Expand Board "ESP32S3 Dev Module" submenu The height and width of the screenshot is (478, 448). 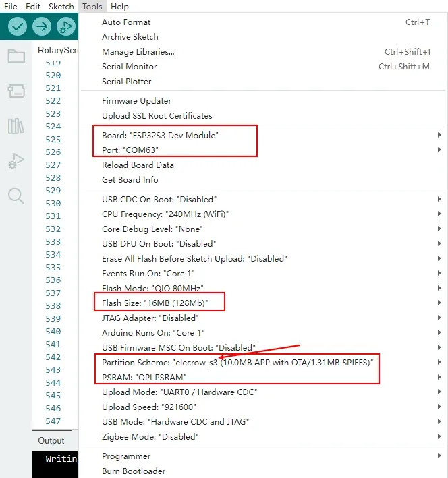pyautogui.click(x=263, y=135)
